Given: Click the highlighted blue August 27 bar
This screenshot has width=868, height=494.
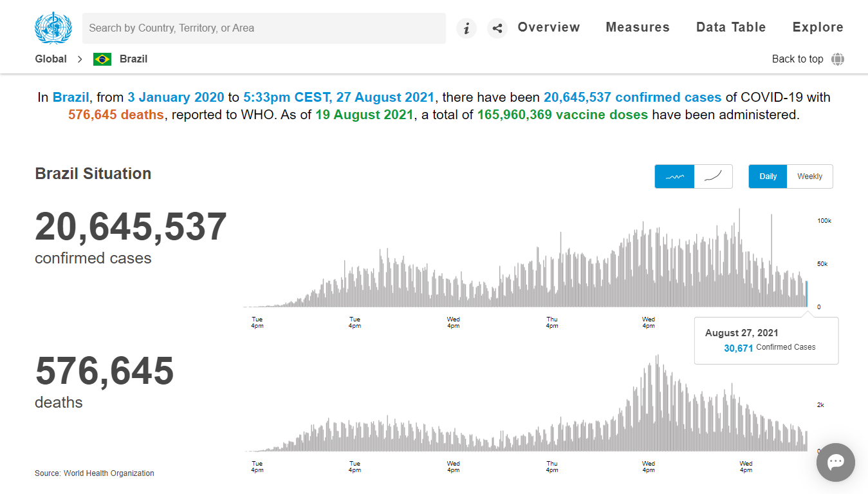Looking at the screenshot, I should click(807, 294).
